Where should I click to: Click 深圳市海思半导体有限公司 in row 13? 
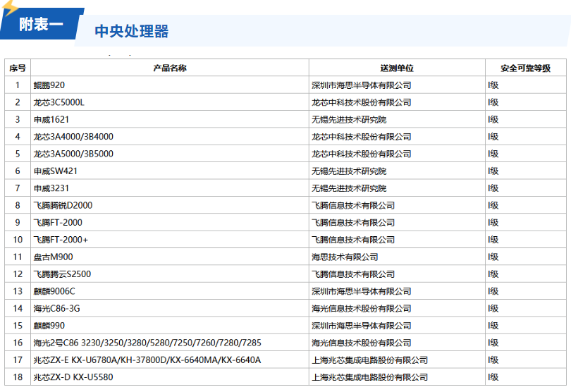coord(361,291)
